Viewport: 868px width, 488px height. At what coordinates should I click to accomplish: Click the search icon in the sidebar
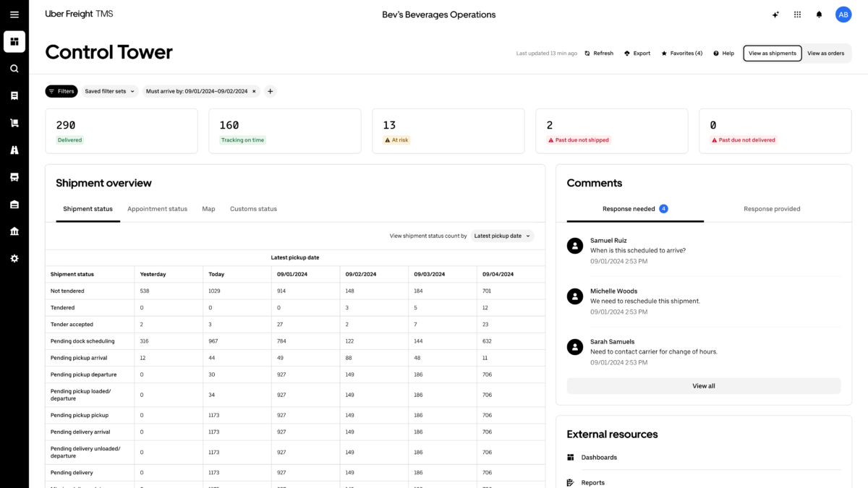point(14,69)
